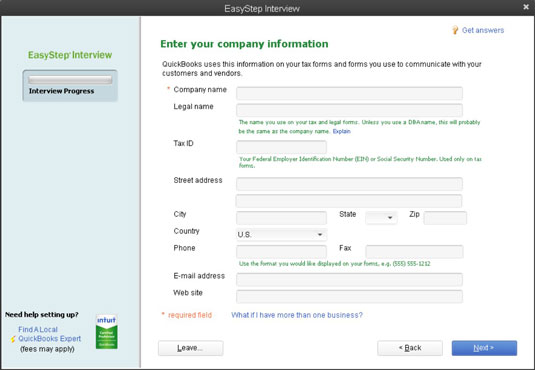Click the Zip code field
The image size is (535, 370).
(445, 218)
